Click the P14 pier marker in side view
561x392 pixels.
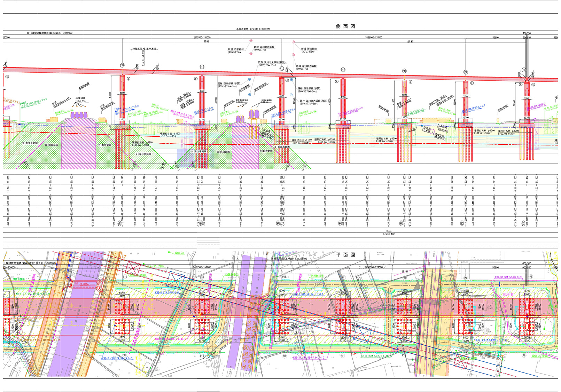click(122, 65)
